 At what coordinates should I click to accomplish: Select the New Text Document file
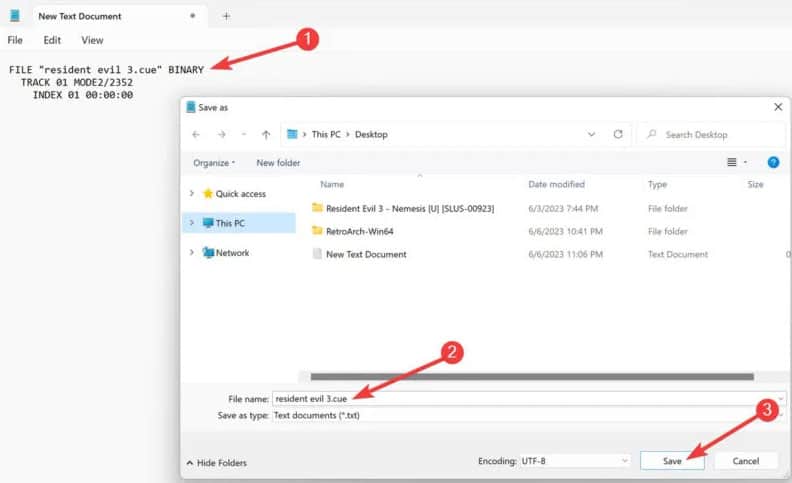coord(366,254)
